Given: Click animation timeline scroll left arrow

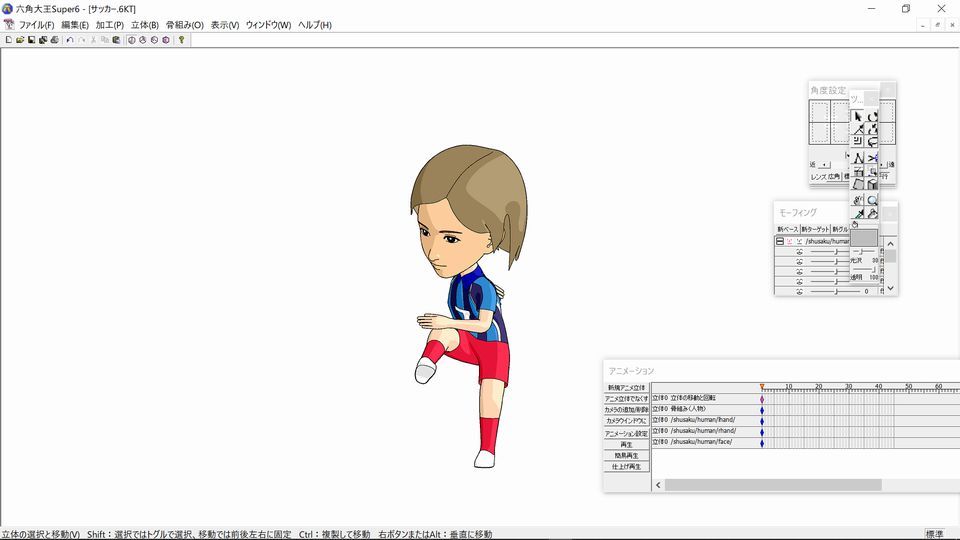Looking at the screenshot, I should 658,485.
